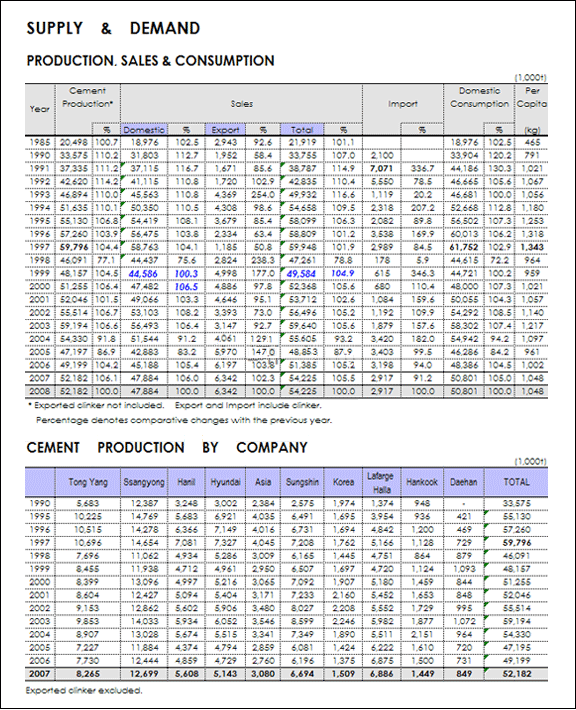
Task: Click 3,480 Asia value for 2002
Action: (263, 608)
